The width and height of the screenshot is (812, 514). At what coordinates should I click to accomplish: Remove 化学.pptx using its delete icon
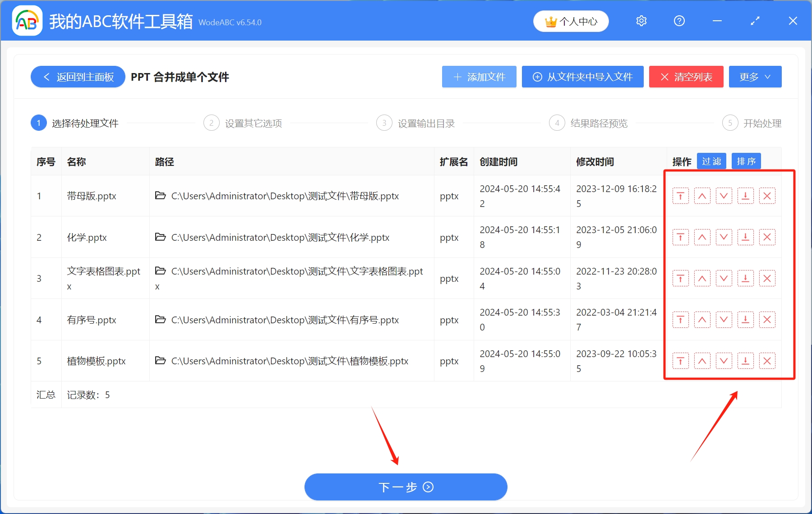pos(767,237)
